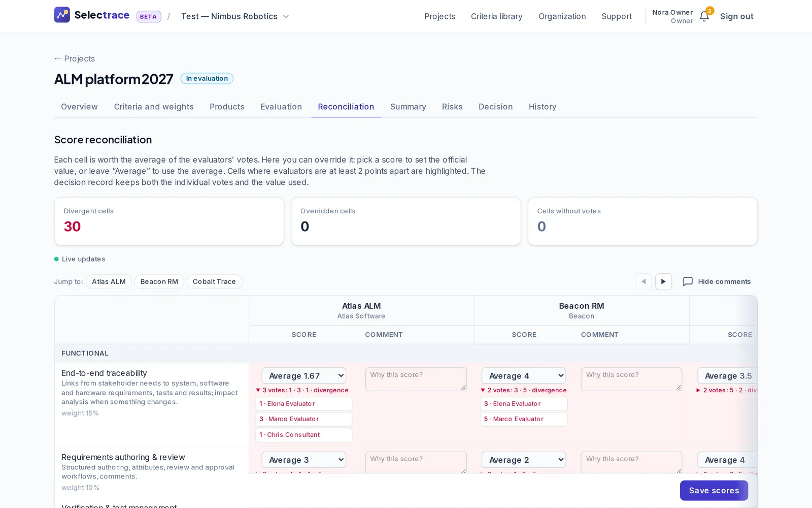Click Beacon RM traceability comment field
812x508 pixels.
point(631,379)
